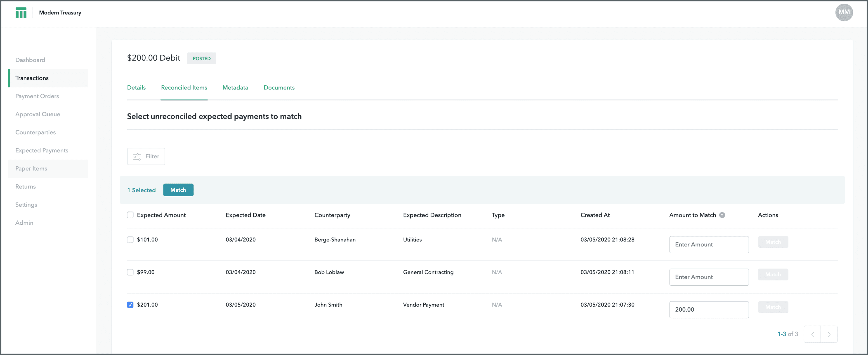Image resolution: width=868 pixels, height=355 pixels.
Task: Toggle the $201.00 John Smith checkbox
Action: point(130,305)
